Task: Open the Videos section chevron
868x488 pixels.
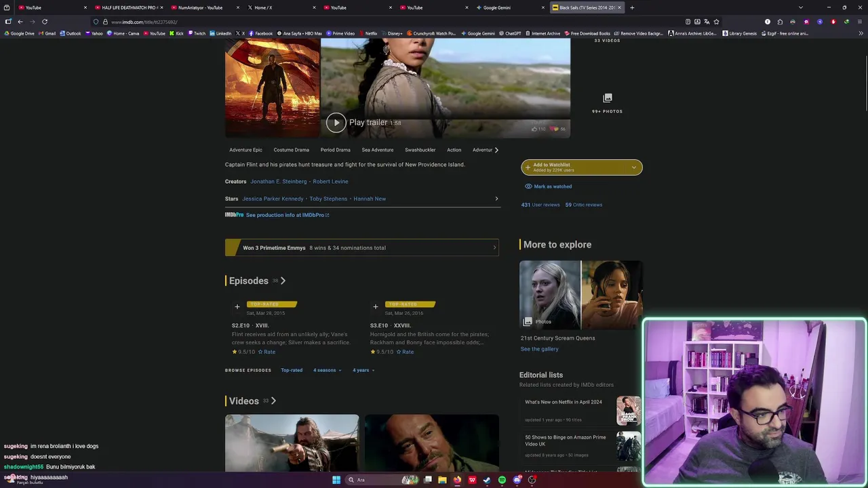Action: click(273, 401)
